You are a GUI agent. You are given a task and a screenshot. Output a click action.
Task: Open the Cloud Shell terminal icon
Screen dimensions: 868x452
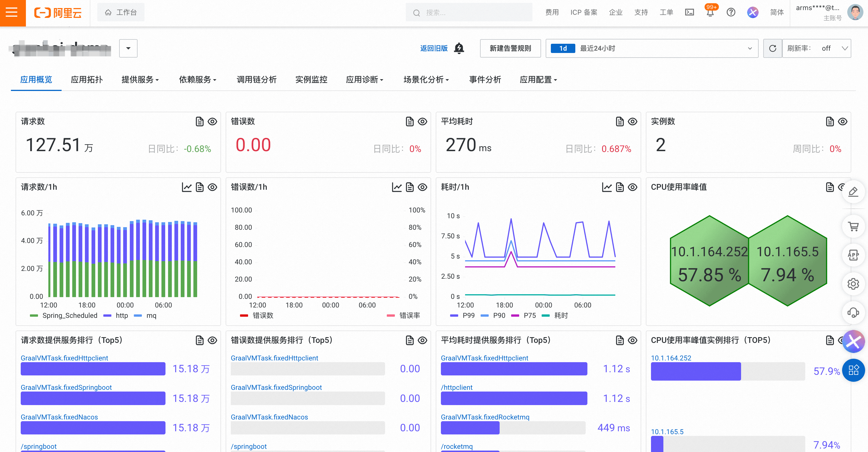[689, 12]
